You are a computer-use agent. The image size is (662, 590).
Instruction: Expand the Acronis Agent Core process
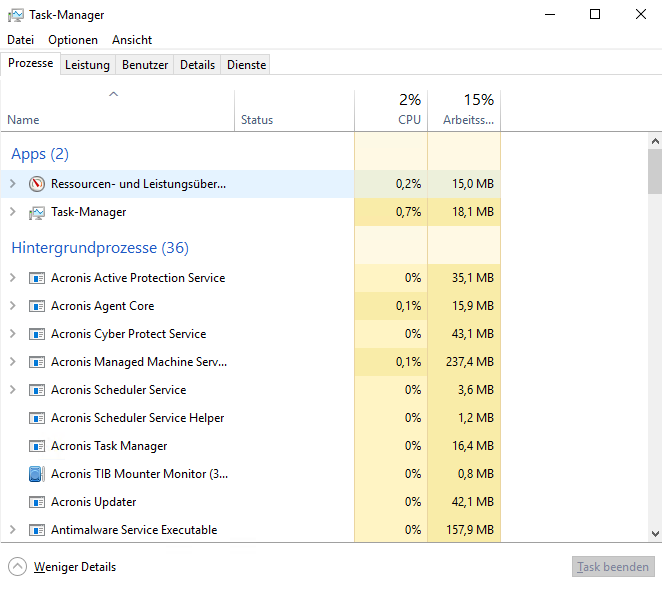click(13, 306)
